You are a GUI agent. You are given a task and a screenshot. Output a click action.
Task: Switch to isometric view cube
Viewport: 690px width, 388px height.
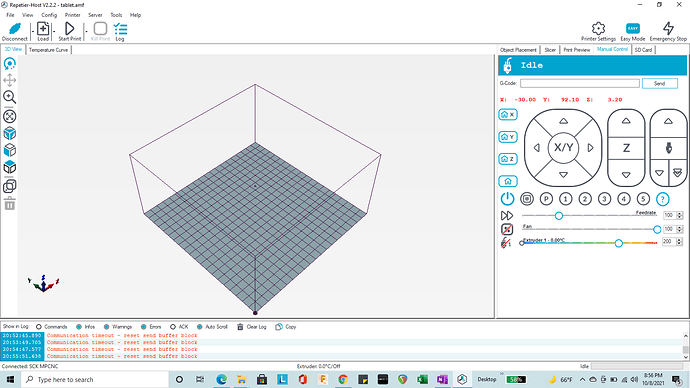point(10,133)
